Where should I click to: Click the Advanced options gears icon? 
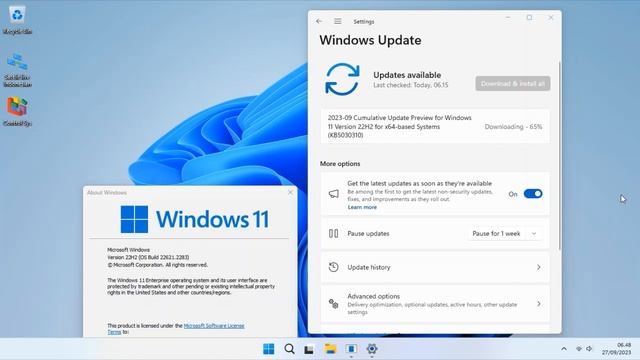[333, 304]
